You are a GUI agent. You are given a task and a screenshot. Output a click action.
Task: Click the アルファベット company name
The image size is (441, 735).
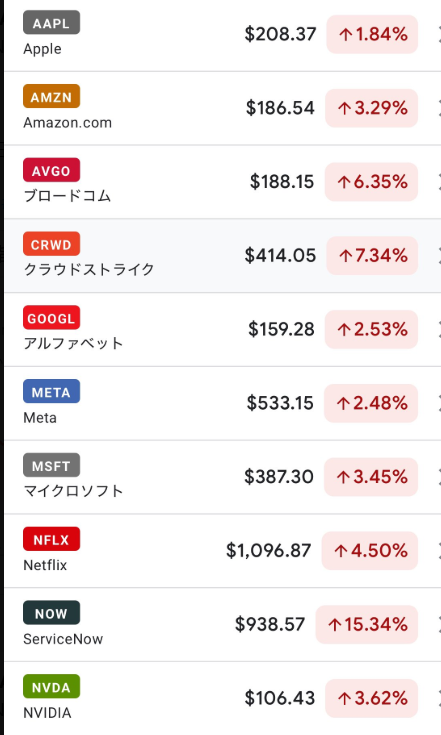[74, 344]
